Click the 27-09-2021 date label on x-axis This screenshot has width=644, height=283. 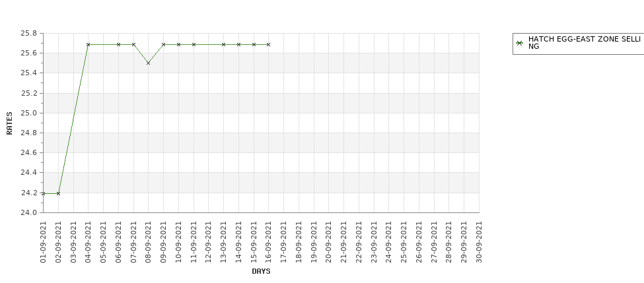[x=434, y=242]
